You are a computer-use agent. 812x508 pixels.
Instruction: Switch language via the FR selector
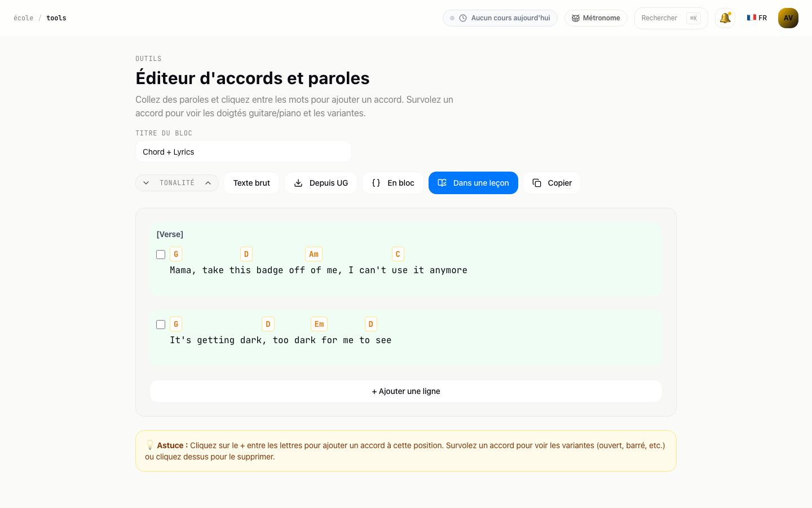(x=757, y=18)
